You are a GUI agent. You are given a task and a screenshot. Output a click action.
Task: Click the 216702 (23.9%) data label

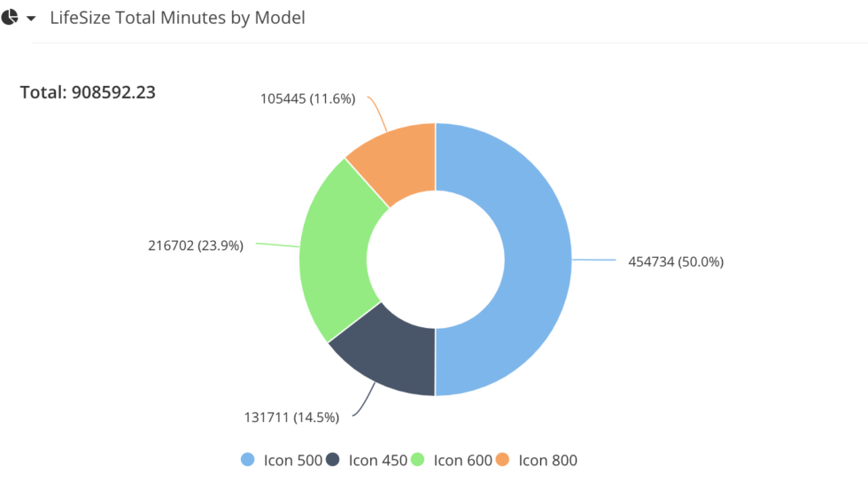195,245
